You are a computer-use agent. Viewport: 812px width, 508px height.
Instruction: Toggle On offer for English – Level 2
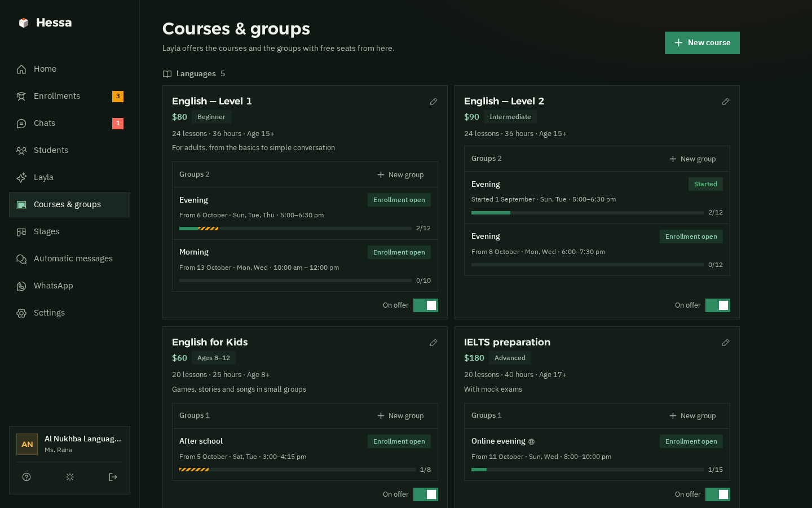[718, 305]
